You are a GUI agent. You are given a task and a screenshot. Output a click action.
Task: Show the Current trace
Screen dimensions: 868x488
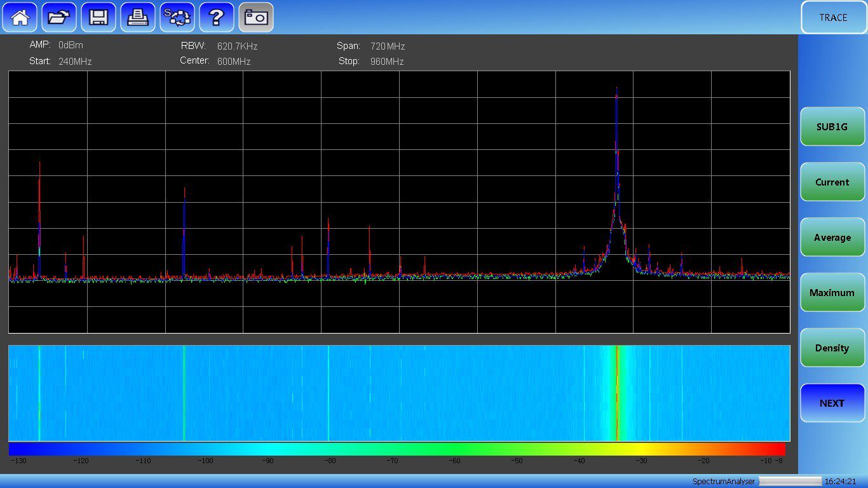pos(832,182)
